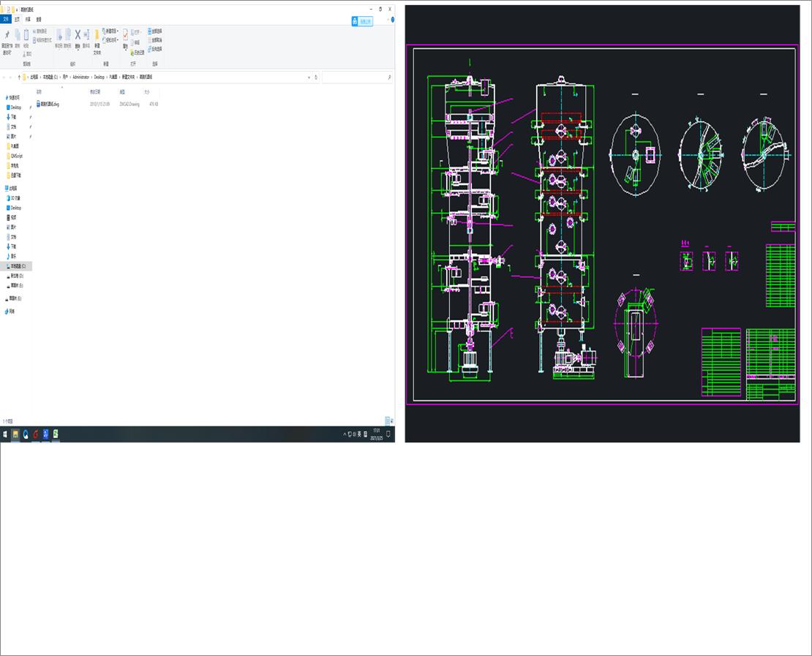Collapse the ribbon with the top-right chevron
The width and height of the screenshot is (812, 656).
(x=388, y=20)
